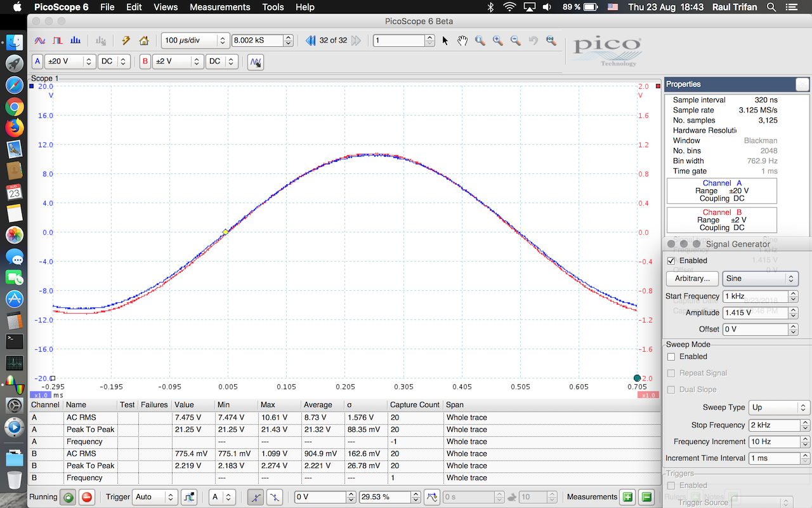Viewport: 812px width, 508px height.
Task: Switch to Scope mode icon
Action: [x=39, y=41]
